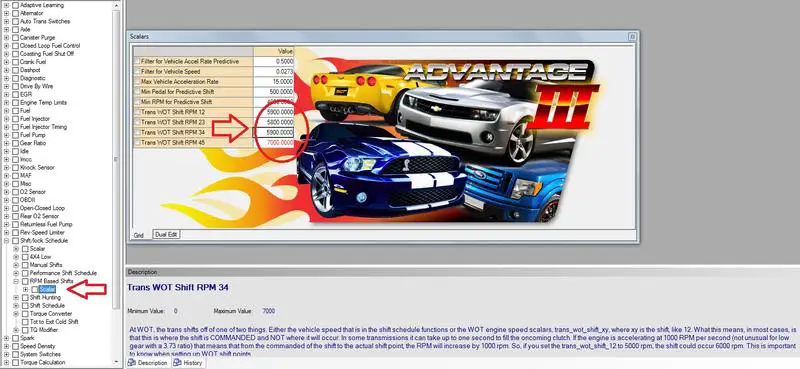Image resolution: width=800 pixels, height=369 pixels.
Task: Select the Rev-Speed Limiter tree item
Action: [x=42, y=232]
